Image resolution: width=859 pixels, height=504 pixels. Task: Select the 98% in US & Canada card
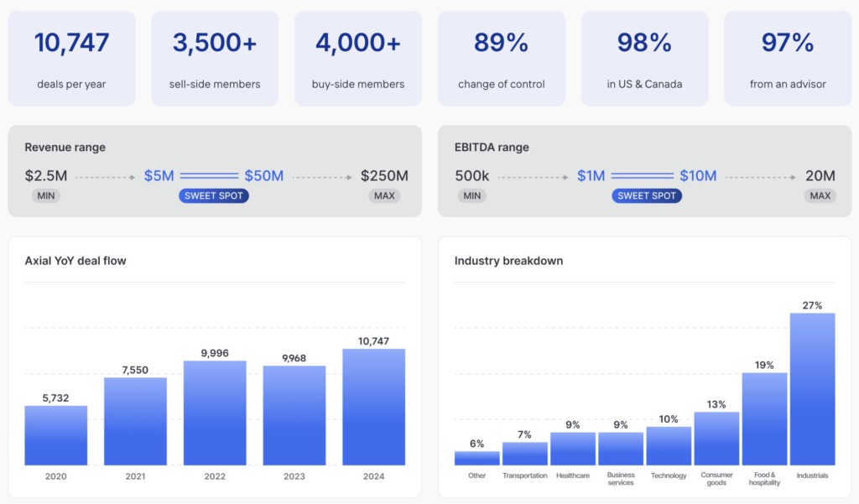[x=644, y=59]
